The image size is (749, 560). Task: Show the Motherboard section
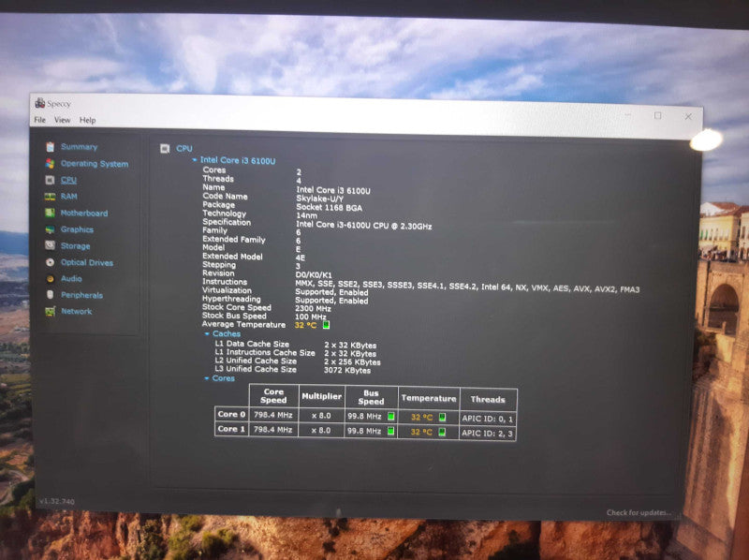[84, 214]
